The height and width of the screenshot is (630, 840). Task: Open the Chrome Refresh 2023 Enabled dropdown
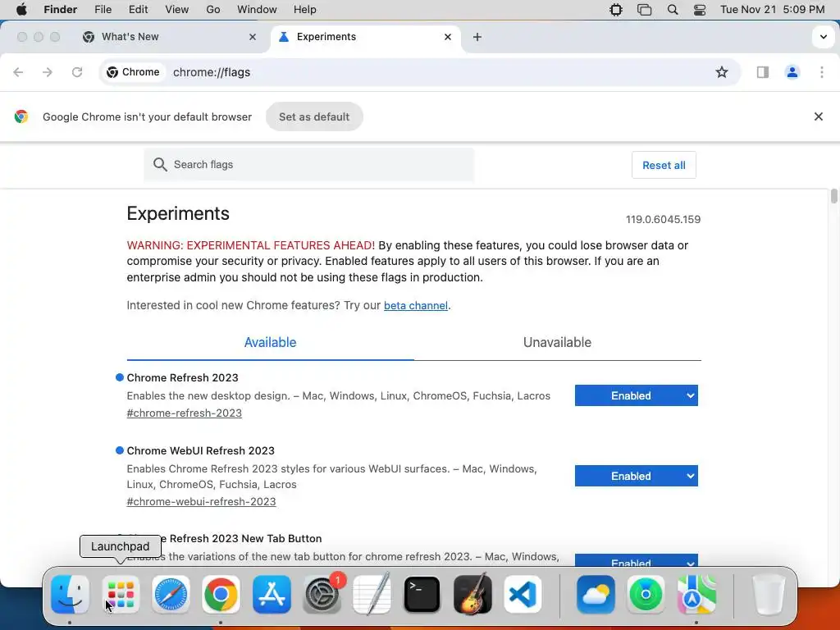coord(637,395)
